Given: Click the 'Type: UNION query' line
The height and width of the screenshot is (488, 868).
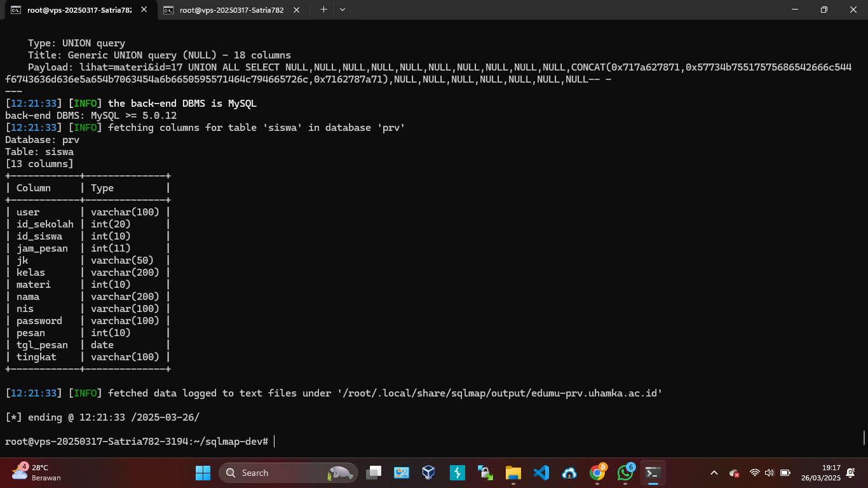Looking at the screenshot, I should click(76, 43).
